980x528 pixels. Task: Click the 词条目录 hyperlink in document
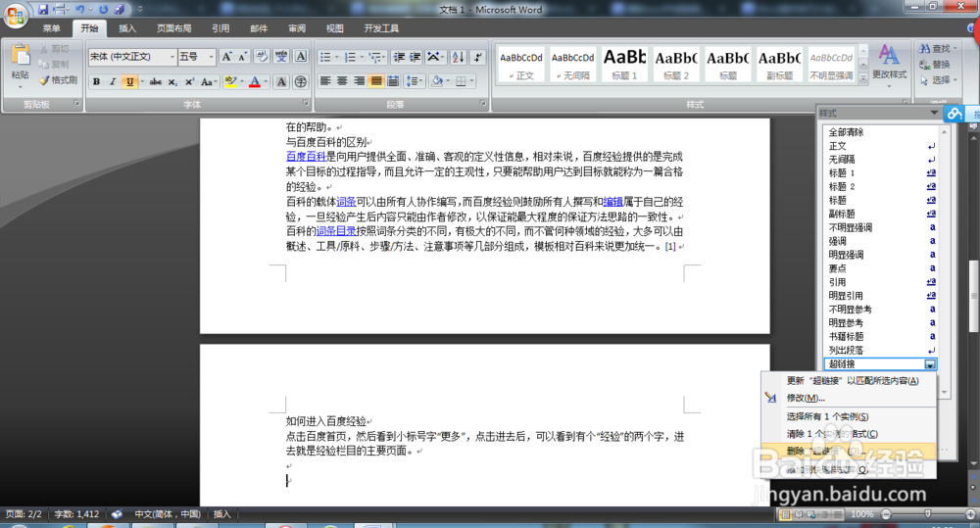336,231
